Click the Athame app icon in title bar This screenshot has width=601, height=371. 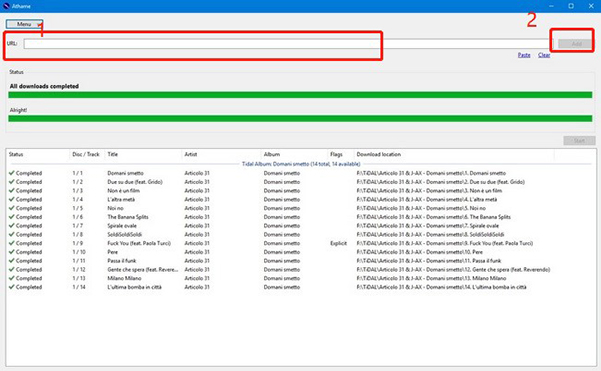[x=6, y=6]
